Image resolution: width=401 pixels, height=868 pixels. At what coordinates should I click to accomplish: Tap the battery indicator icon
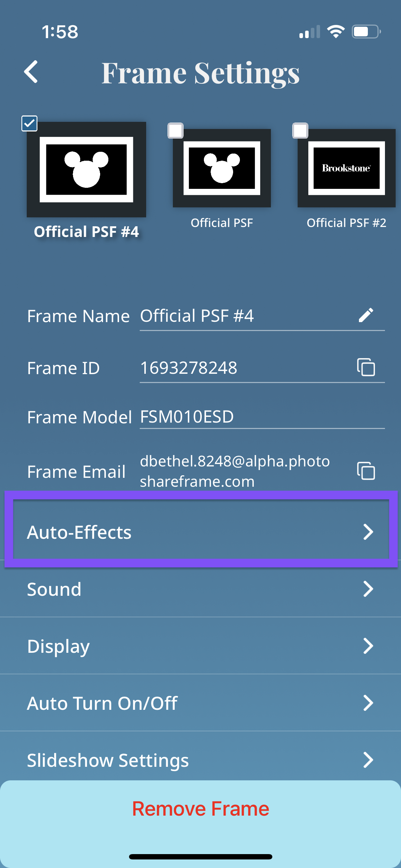pyautogui.click(x=366, y=32)
